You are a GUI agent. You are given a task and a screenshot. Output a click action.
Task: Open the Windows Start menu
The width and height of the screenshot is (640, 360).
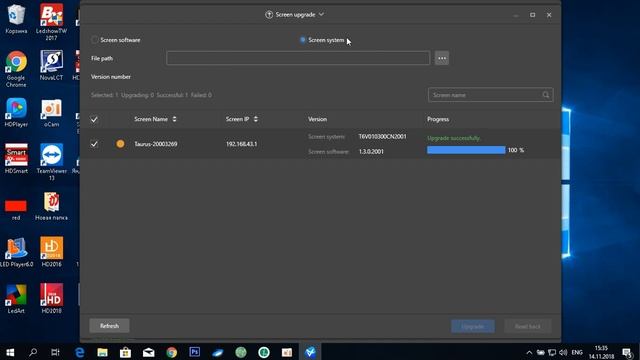(x=10, y=352)
